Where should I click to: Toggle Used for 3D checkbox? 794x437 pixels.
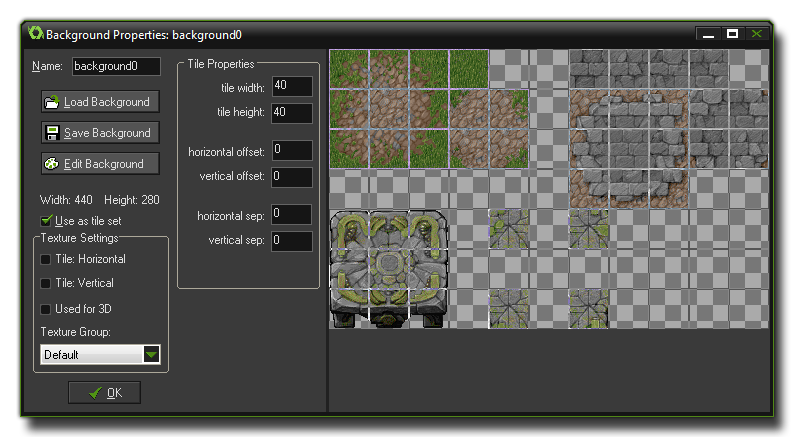point(46,309)
